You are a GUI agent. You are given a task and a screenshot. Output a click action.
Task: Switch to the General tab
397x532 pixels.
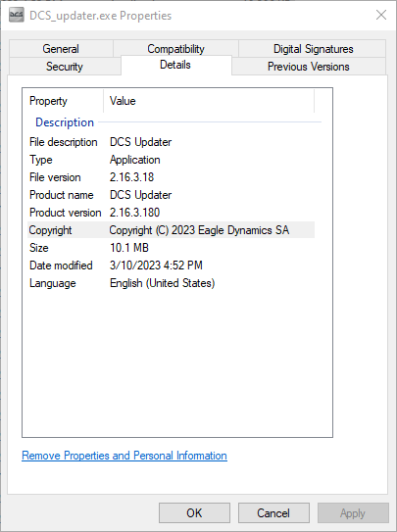point(61,49)
